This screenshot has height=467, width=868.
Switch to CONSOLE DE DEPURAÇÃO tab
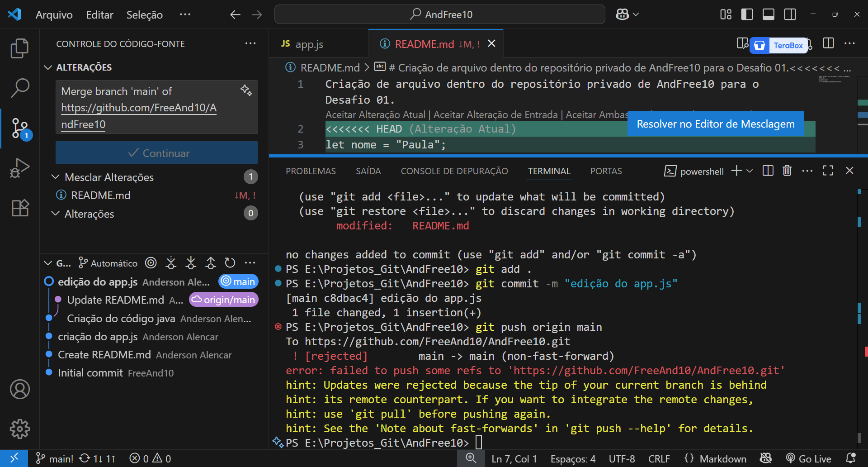click(x=454, y=171)
